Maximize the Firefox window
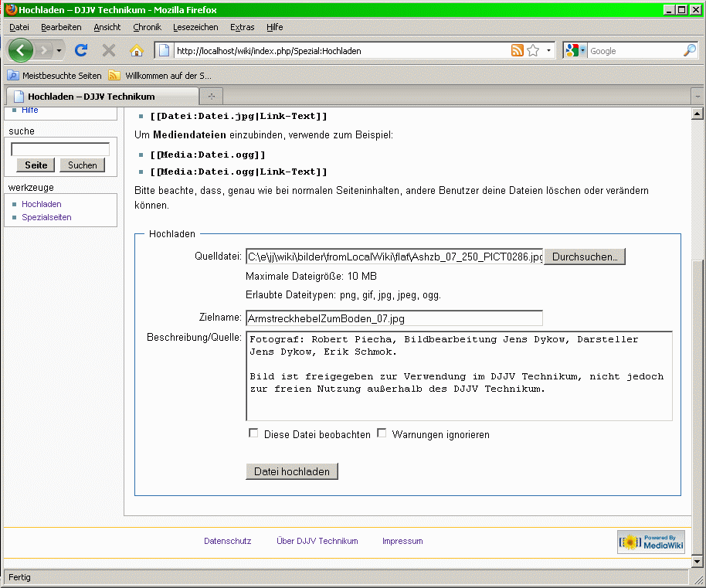 click(682, 9)
